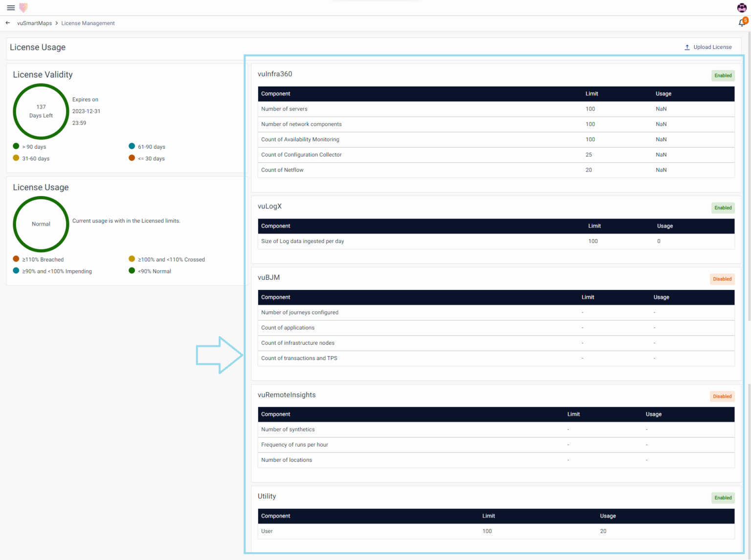The image size is (751, 560).
Task: View notifications via the bell icon
Action: coord(742,22)
